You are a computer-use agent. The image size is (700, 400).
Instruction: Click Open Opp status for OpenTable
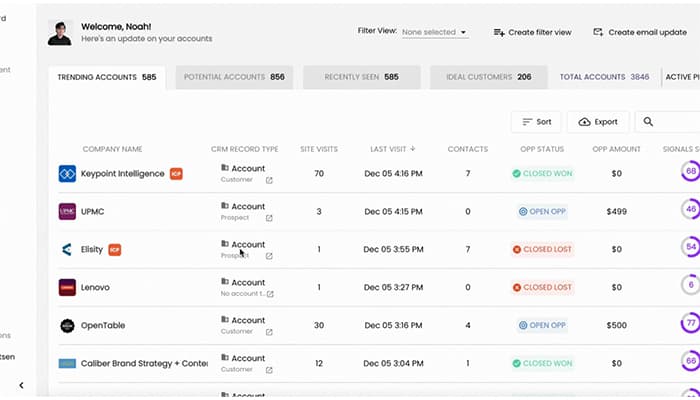(542, 325)
